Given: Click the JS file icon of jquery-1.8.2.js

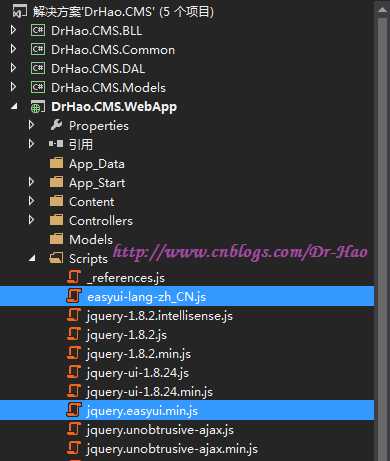Looking at the screenshot, I should tap(74, 334).
